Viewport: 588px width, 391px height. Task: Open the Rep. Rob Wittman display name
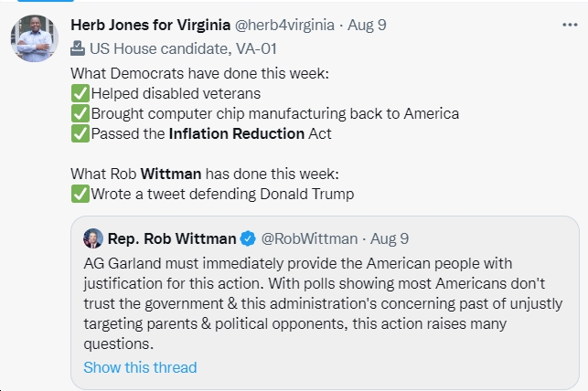[x=172, y=238]
